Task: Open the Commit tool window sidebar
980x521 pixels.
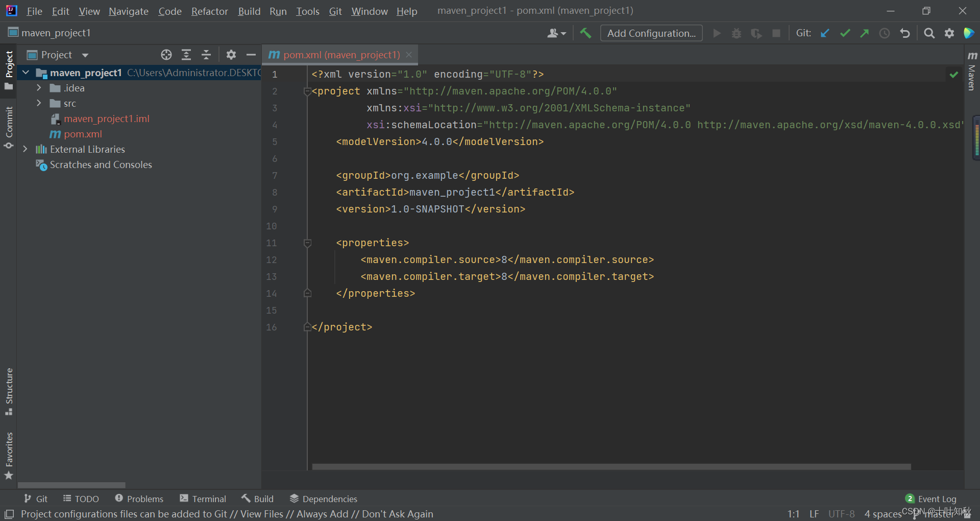Action: click(9, 127)
